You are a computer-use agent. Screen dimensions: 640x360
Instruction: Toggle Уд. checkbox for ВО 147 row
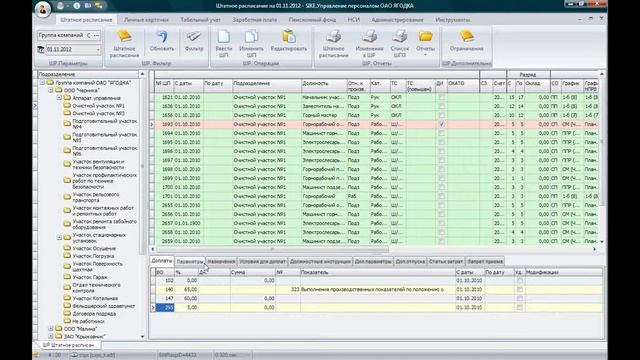click(x=519, y=299)
